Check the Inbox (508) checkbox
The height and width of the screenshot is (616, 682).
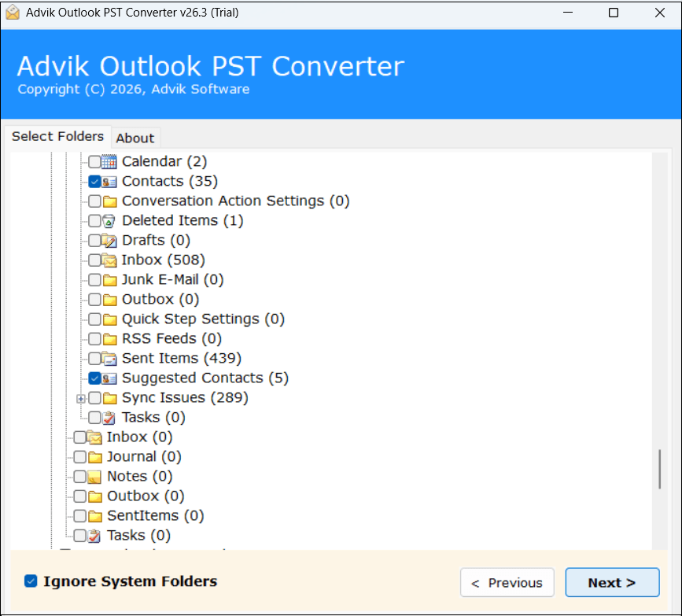point(94,260)
